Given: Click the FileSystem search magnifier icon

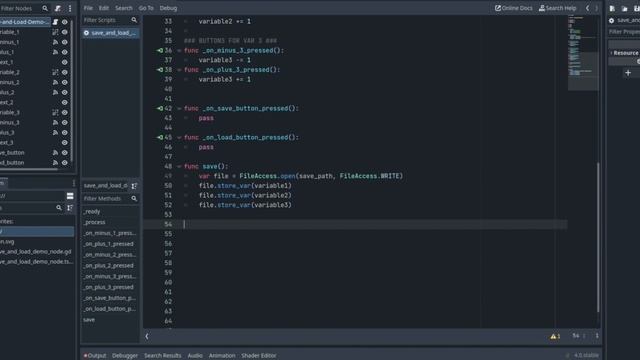Looking at the screenshot, I should coord(59,208).
